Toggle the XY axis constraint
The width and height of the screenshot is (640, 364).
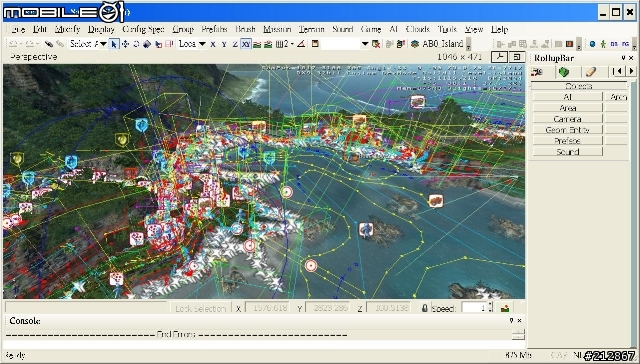click(x=246, y=44)
